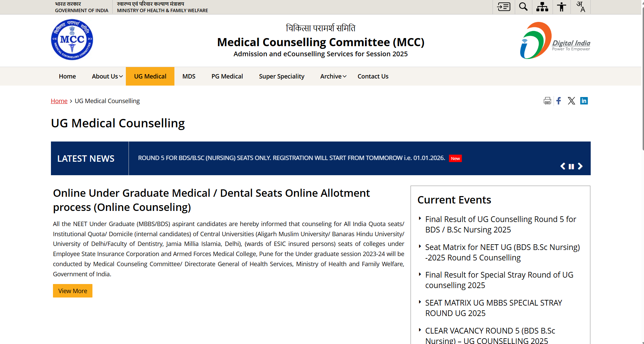The height and width of the screenshot is (344, 644).
Task: Expand the Archive dropdown menu
Action: (333, 76)
